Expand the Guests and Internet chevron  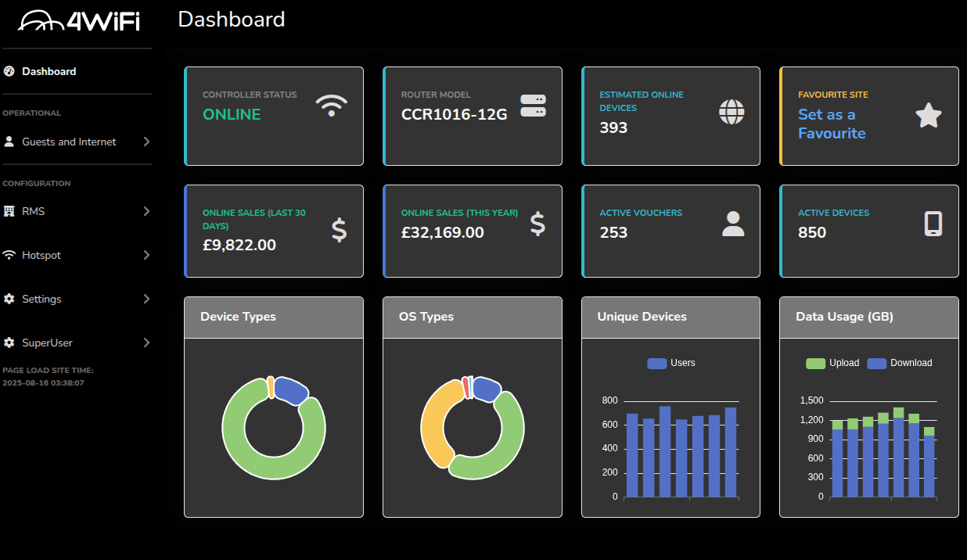146,142
